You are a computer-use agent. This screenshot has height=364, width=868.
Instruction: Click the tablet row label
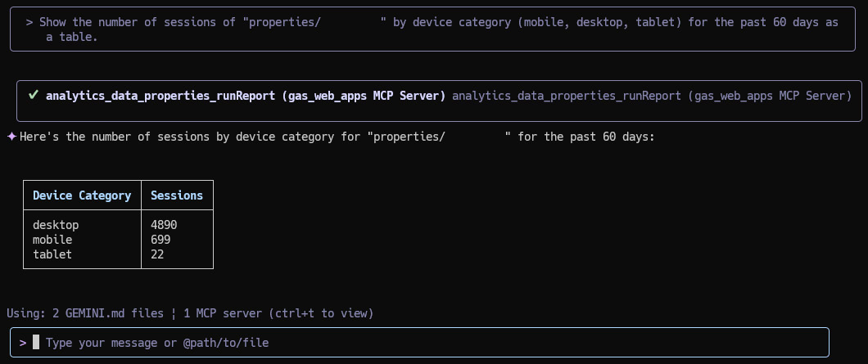[x=52, y=254]
